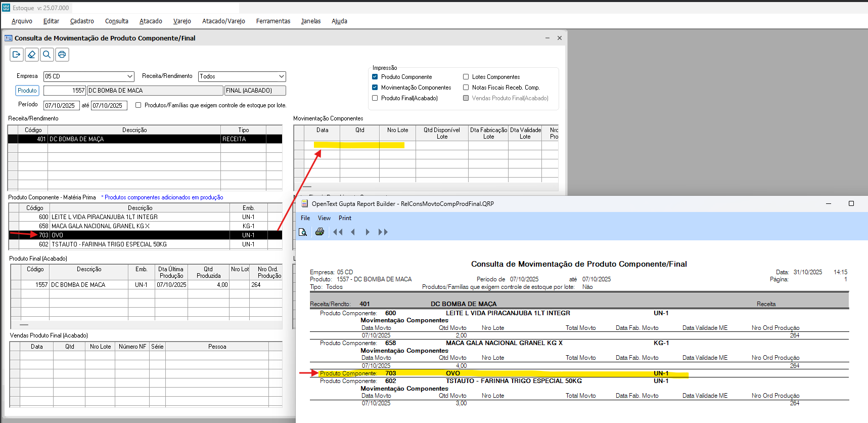Open the Empresa dropdown
This screenshot has height=423, width=868.
(130, 76)
